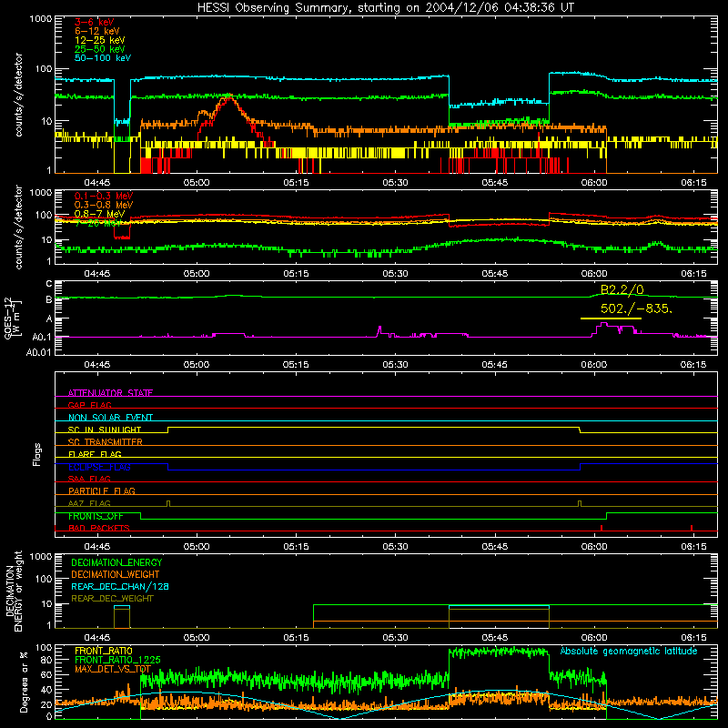The height and width of the screenshot is (728, 728).
Task: Click the HESSI Observing Summary title
Action: coord(385,8)
